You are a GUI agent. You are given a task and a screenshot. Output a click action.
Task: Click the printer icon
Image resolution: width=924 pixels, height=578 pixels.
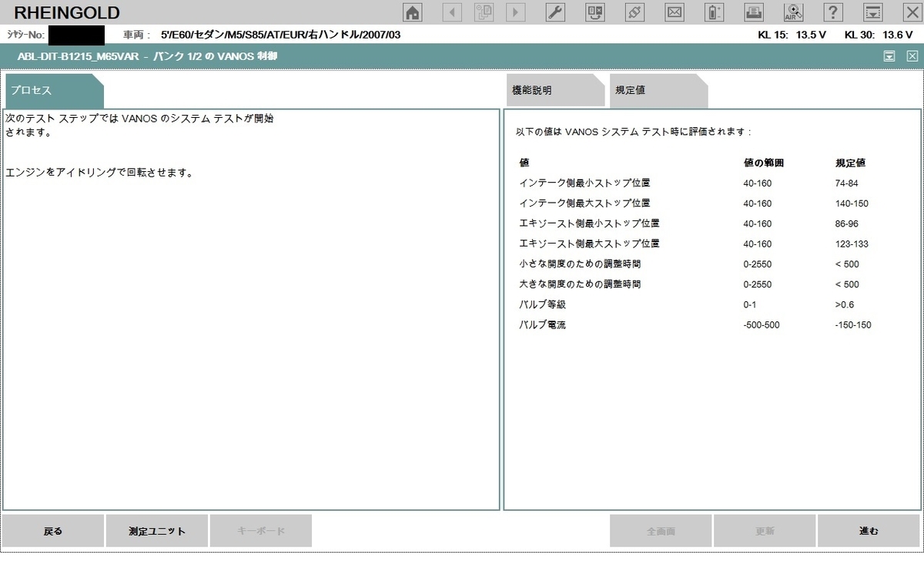point(754,12)
